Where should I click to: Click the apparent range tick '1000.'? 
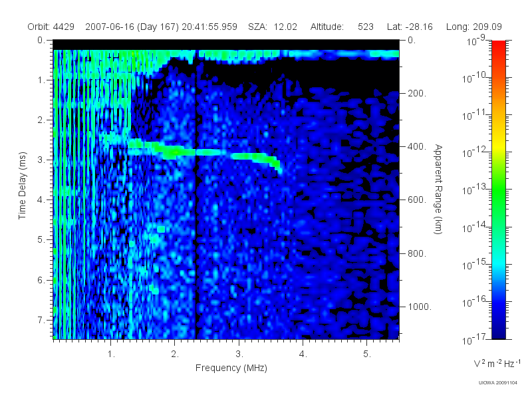point(420,307)
